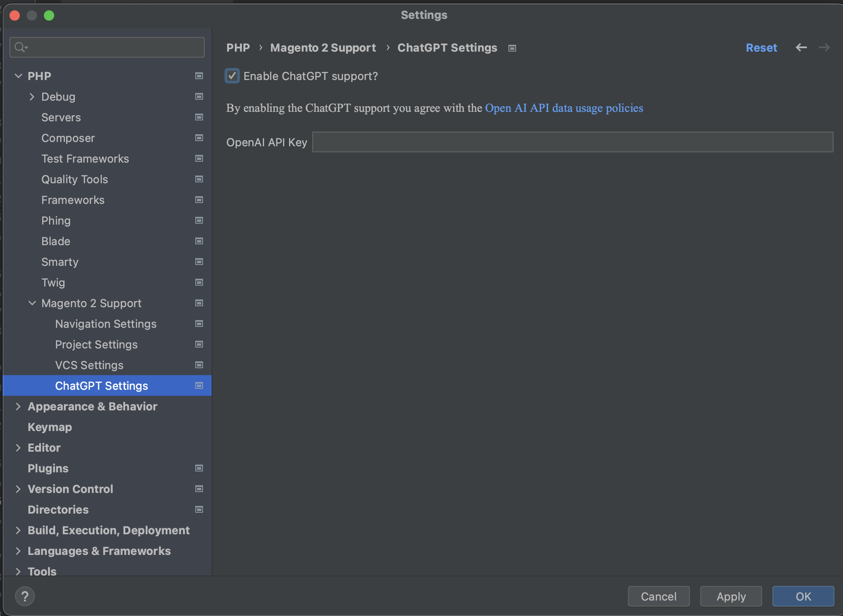Click Magento 2 Support in the breadcrumb
Viewport: 843px width, 616px height.
point(323,48)
